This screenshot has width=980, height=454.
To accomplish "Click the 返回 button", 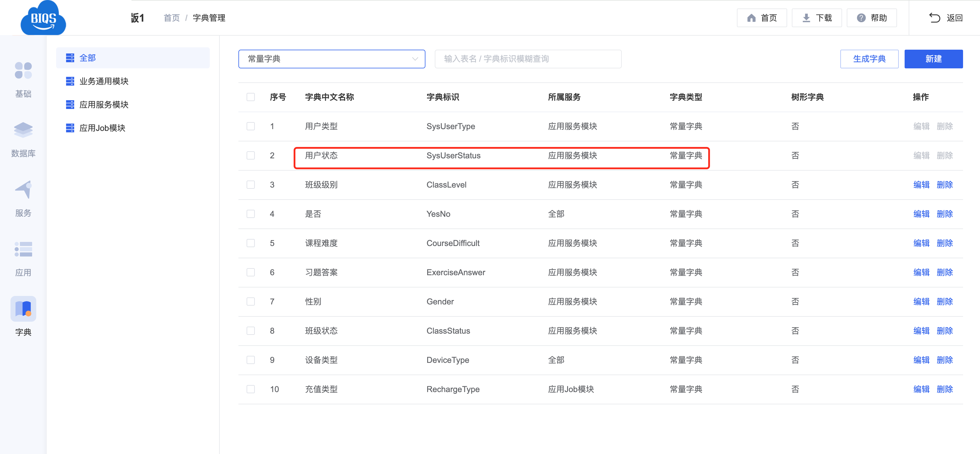I will point(946,18).
